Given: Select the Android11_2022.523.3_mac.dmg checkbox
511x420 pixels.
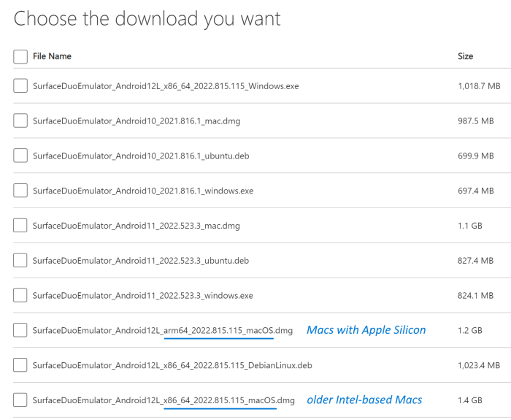Looking at the screenshot, I should [x=20, y=226].
